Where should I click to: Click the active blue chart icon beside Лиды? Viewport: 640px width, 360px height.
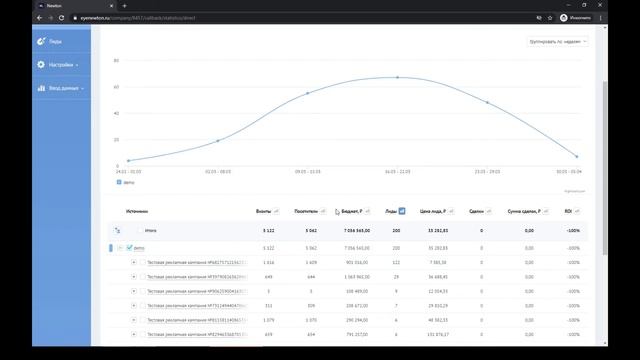coord(402,211)
